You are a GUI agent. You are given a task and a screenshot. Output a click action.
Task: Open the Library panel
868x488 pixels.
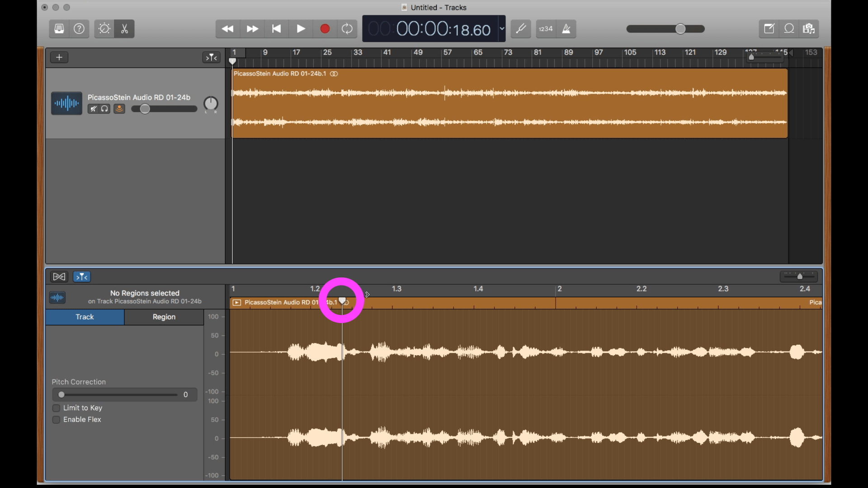coord(59,28)
